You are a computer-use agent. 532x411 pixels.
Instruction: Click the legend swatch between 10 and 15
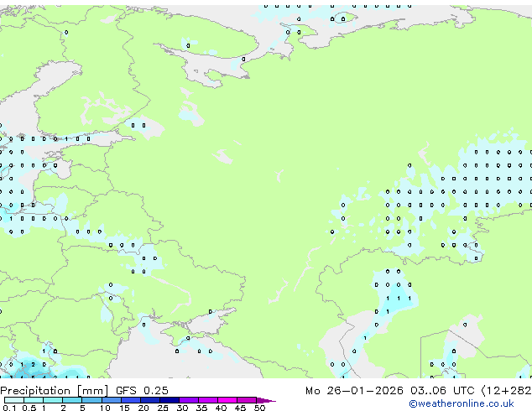pyautogui.click(x=111, y=400)
